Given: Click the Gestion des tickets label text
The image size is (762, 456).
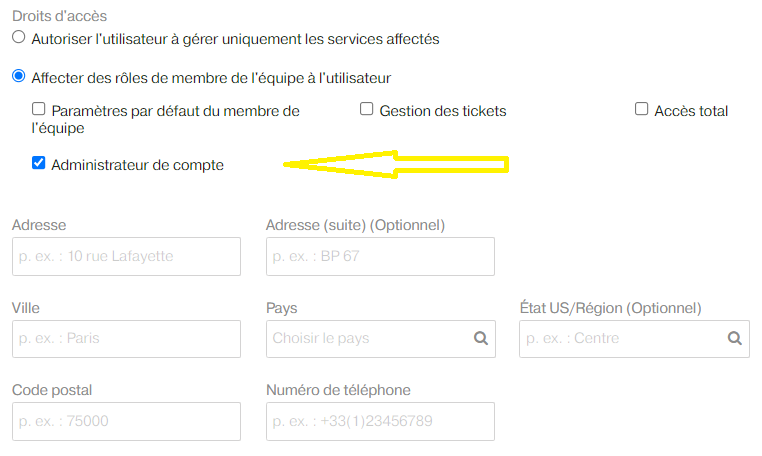Looking at the screenshot, I should [443, 111].
